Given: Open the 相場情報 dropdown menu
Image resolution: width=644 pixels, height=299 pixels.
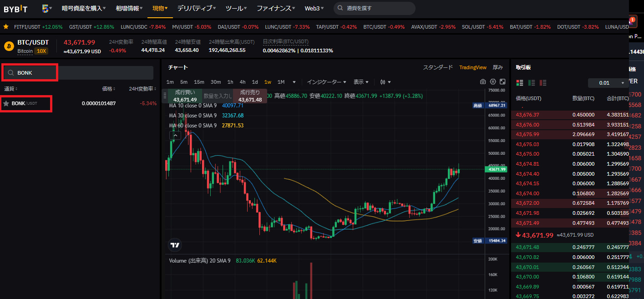Looking at the screenshot, I should coord(129,8).
